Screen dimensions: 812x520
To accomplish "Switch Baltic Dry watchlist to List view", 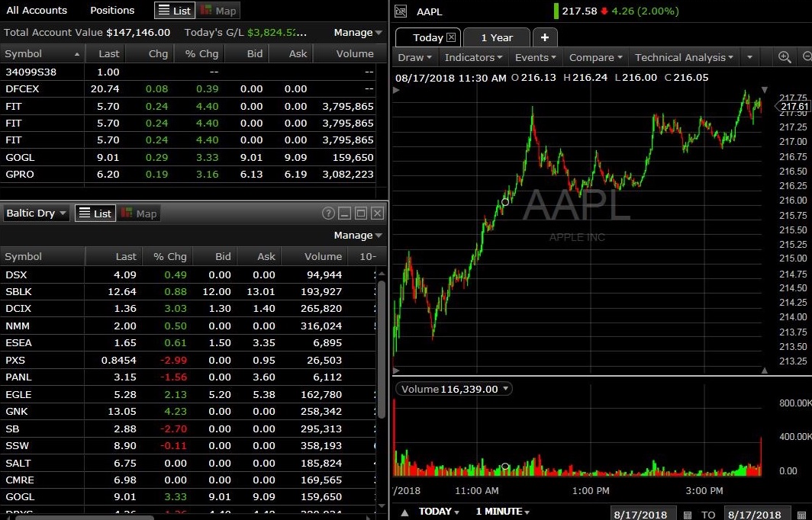I will (x=95, y=213).
